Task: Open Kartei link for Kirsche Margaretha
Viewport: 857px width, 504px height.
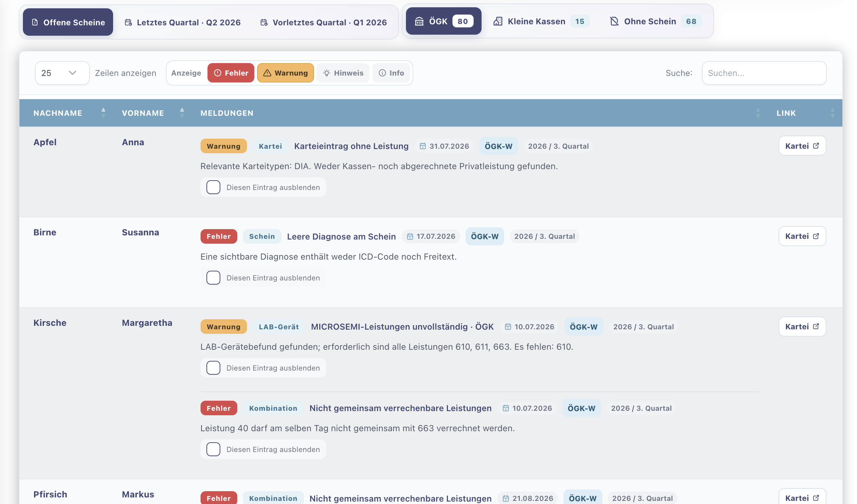Action: point(802,327)
